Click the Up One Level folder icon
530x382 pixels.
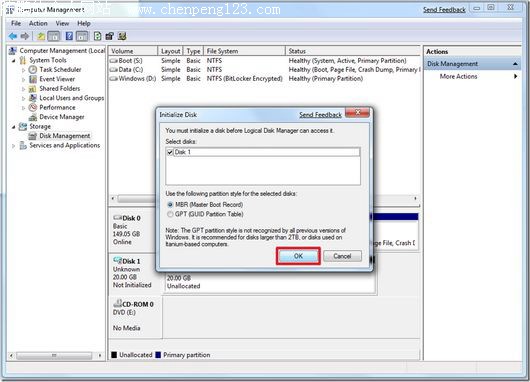[x=41, y=36]
